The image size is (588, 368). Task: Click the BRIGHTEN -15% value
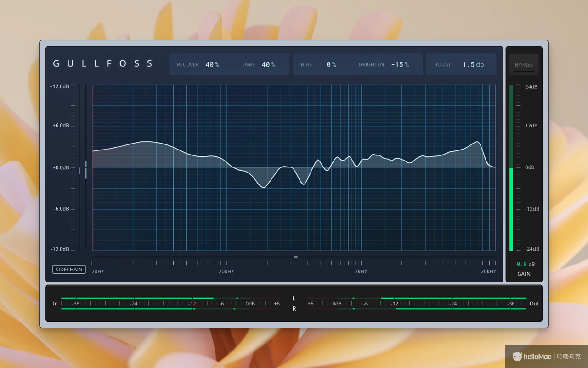click(400, 65)
